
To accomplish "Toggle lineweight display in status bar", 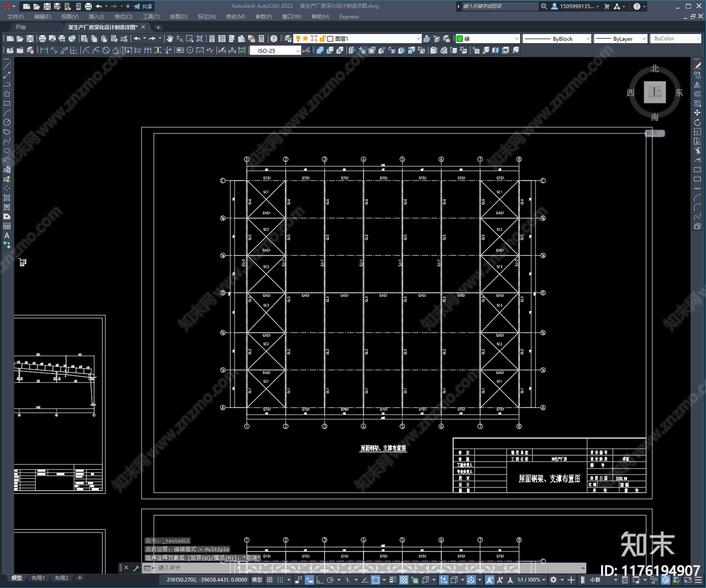I will pyautogui.click(x=393, y=580).
